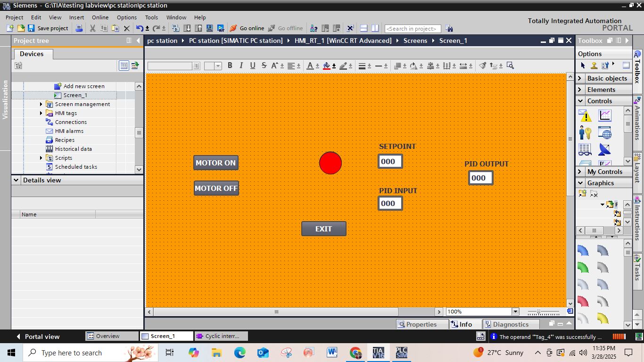Open the zoom percentage dropdown
Viewport: 644px width, 362px height.
pos(515,312)
